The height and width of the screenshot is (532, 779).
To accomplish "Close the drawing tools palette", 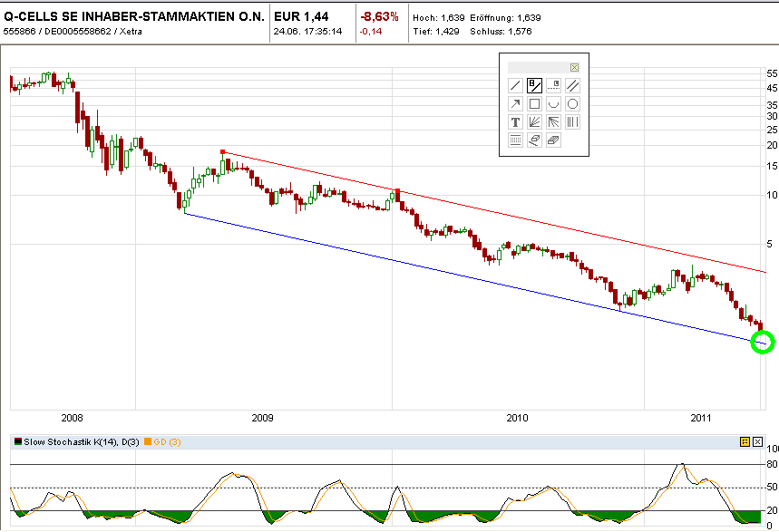I will (x=574, y=67).
